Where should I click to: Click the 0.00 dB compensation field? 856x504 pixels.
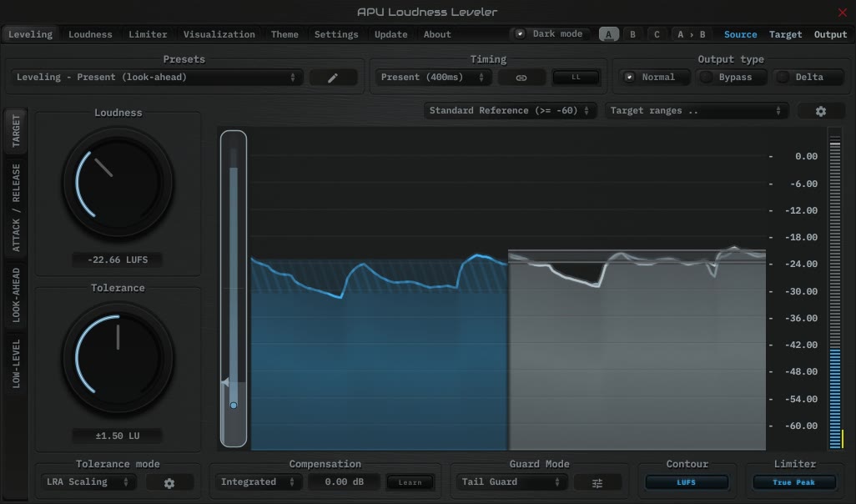[x=344, y=482]
